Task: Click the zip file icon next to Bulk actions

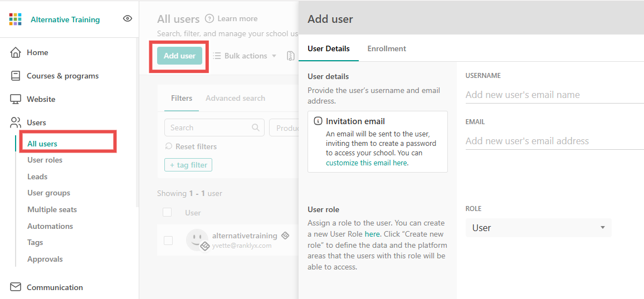Action: pos(291,56)
